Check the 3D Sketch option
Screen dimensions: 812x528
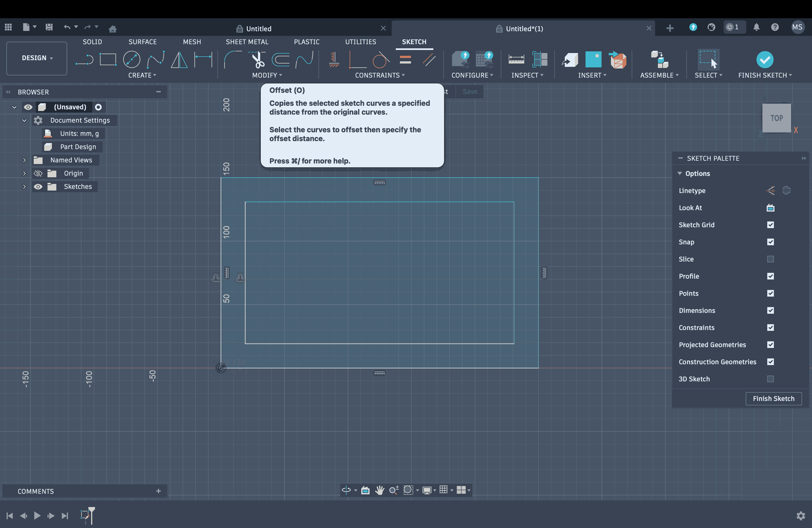[770, 379]
